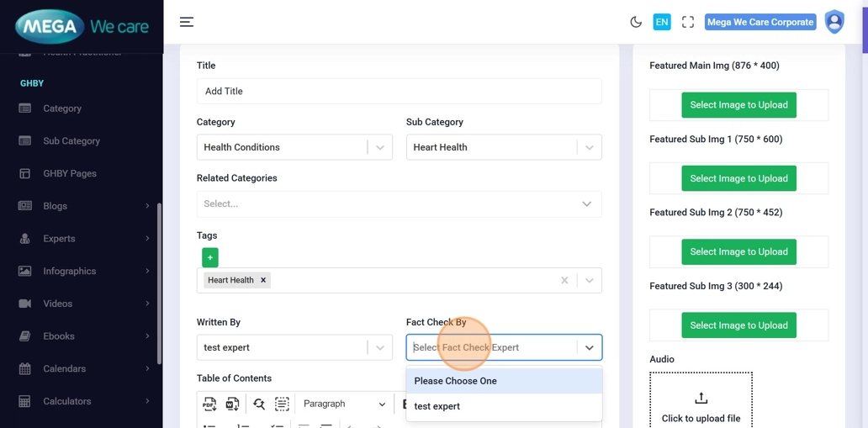Click the EN language switcher
Viewport: 868px width, 428px height.
[662, 22]
